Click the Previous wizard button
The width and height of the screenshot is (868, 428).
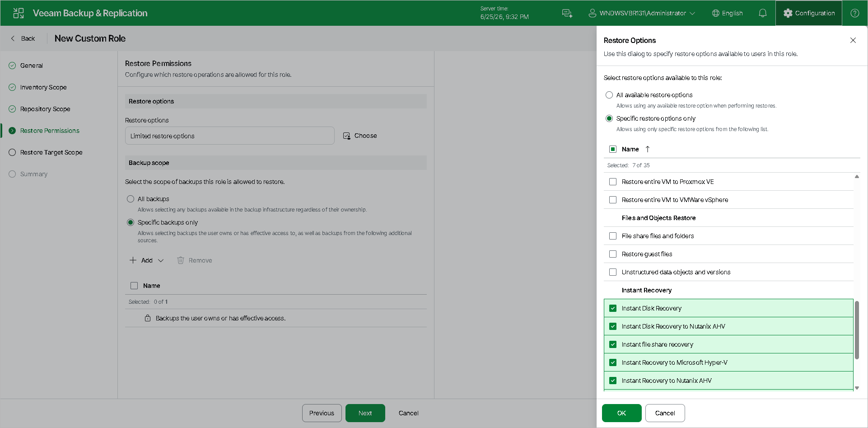[x=322, y=413]
